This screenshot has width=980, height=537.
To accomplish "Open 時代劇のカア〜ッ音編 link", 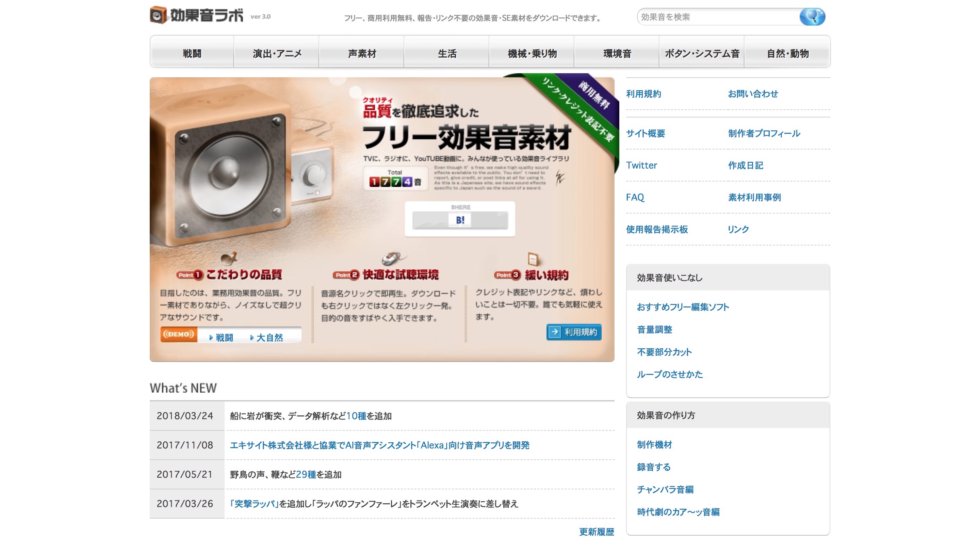I will (678, 511).
